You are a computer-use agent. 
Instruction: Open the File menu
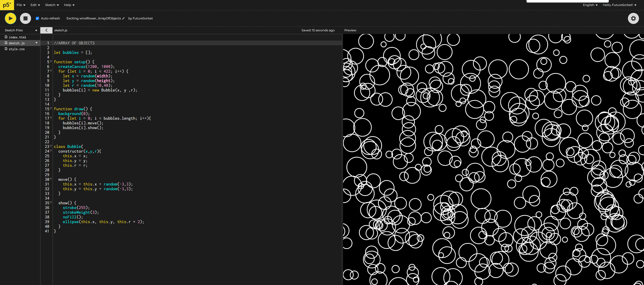click(21, 5)
